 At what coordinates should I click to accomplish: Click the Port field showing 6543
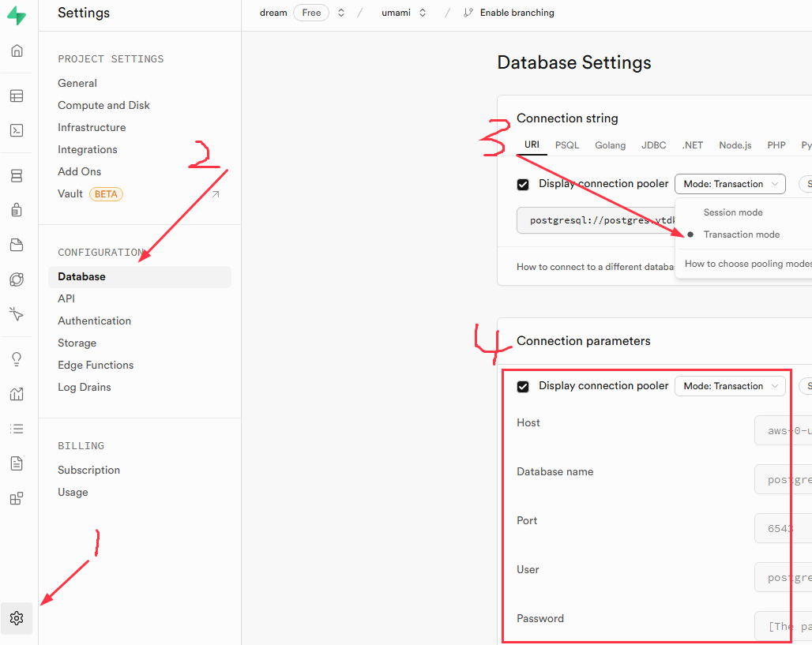pos(782,528)
